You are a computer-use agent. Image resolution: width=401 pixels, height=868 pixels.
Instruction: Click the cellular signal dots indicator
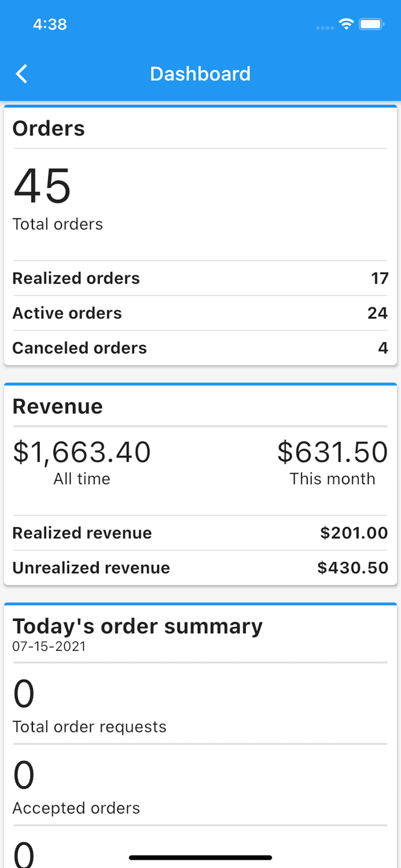point(325,27)
